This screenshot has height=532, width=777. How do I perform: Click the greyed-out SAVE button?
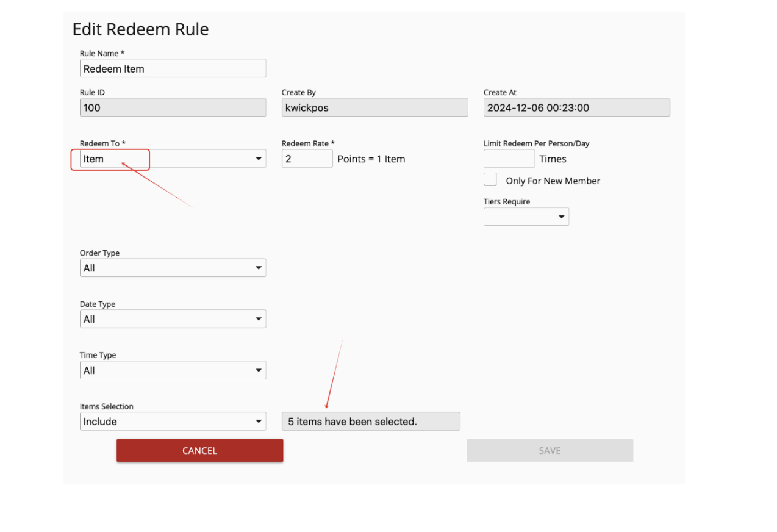[x=550, y=450]
